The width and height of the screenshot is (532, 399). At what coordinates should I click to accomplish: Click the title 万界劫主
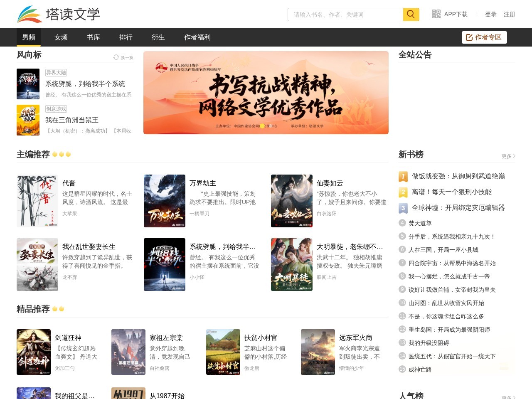click(x=203, y=183)
